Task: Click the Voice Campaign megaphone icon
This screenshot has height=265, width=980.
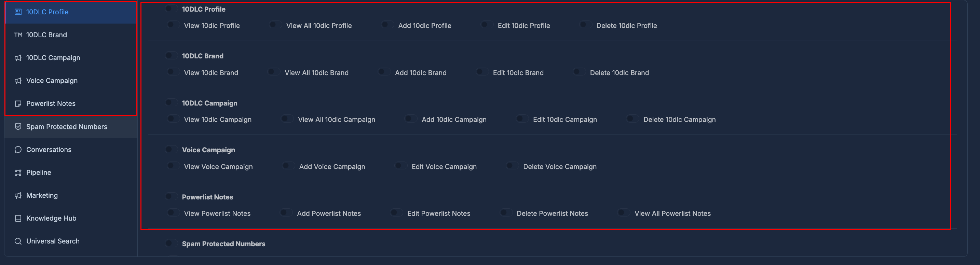Action: pyautogui.click(x=17, y=80)
